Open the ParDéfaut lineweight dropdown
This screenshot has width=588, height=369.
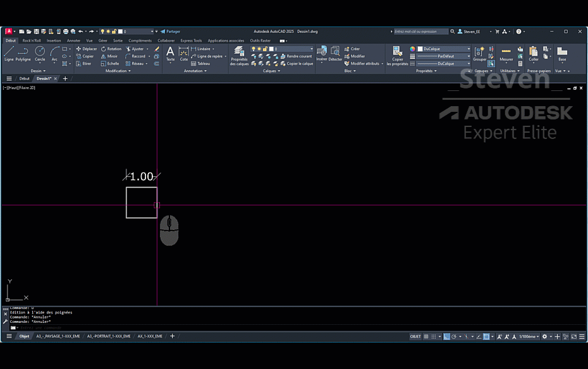click(444, 56)
